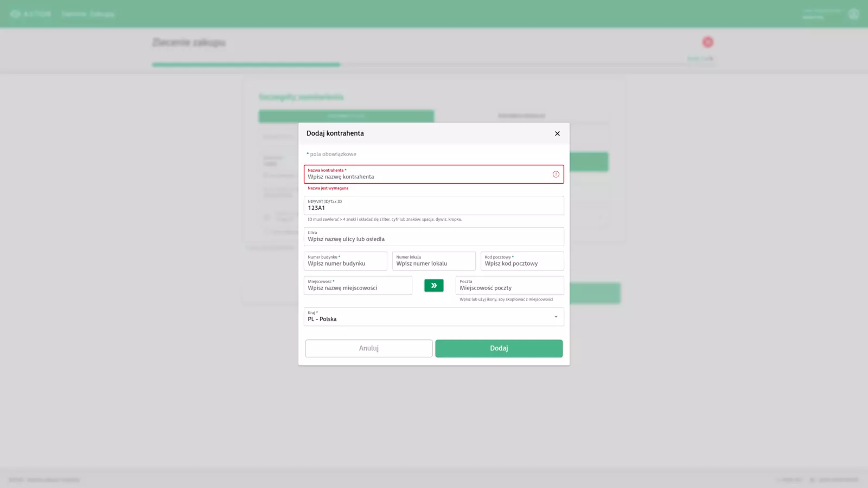Click the Poczta input field
The height and width of the screenshot is (488, 868).
pos(509,288)
